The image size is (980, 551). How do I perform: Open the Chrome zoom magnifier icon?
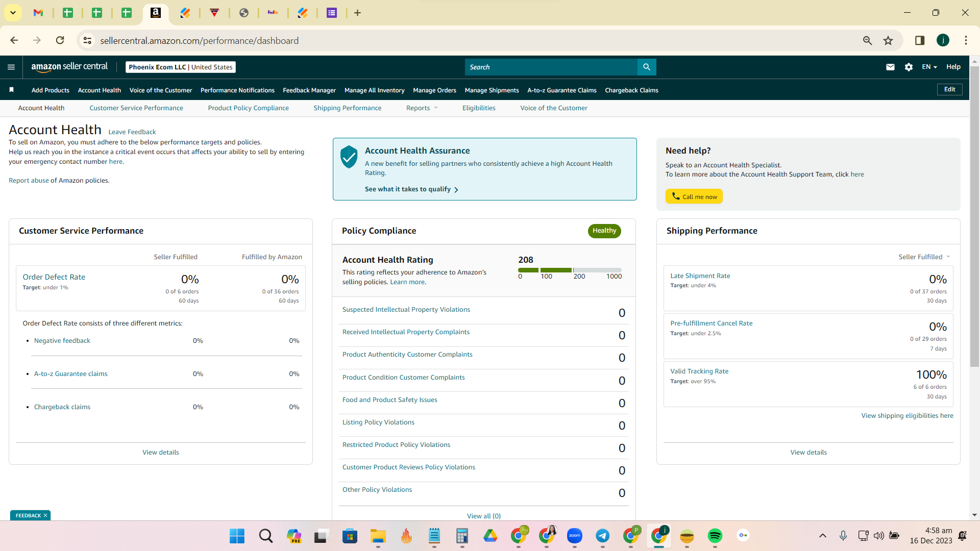pyautogui.click(x=867, y=40)
